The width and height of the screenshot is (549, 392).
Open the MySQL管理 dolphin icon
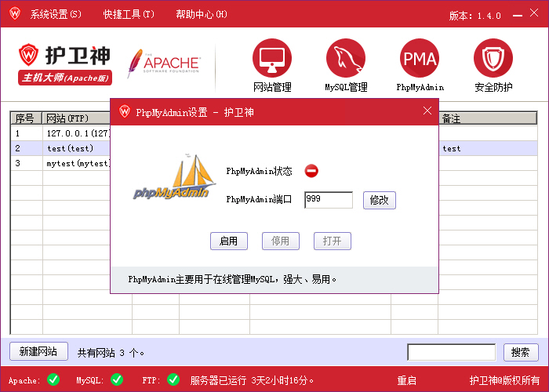point(346,58)
